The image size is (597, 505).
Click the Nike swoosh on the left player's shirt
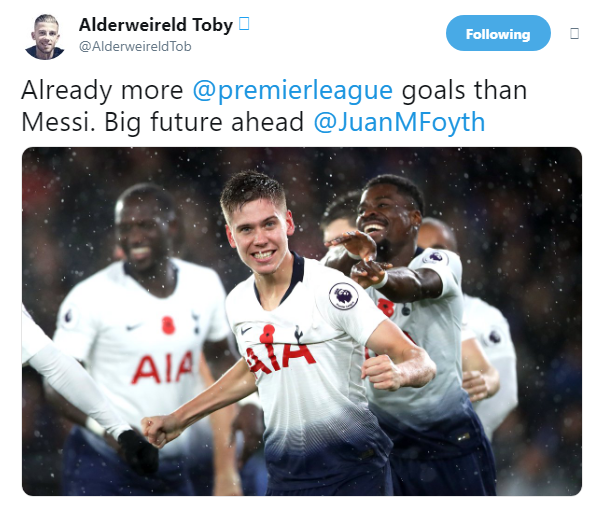pyautogui.click(x=133, y=327)
